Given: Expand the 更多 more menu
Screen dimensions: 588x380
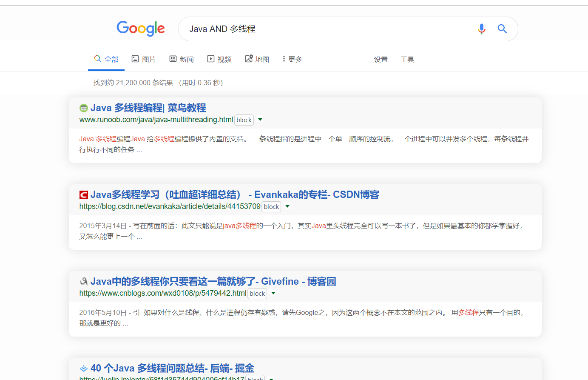Looking at the screenshot, I should pyautogui.click(x=292, y=59).
